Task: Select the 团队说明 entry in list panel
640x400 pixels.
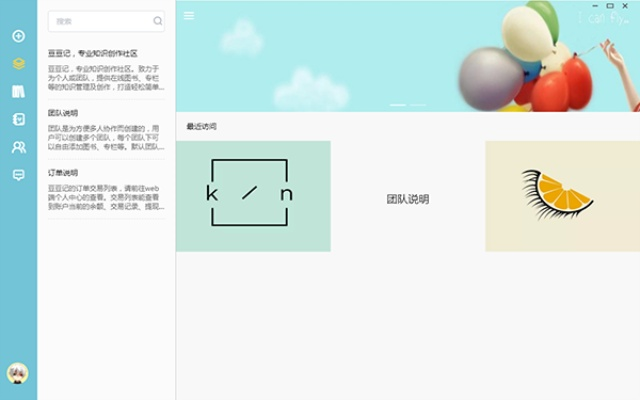Action: pyautogui.click(x=105, y=132)
